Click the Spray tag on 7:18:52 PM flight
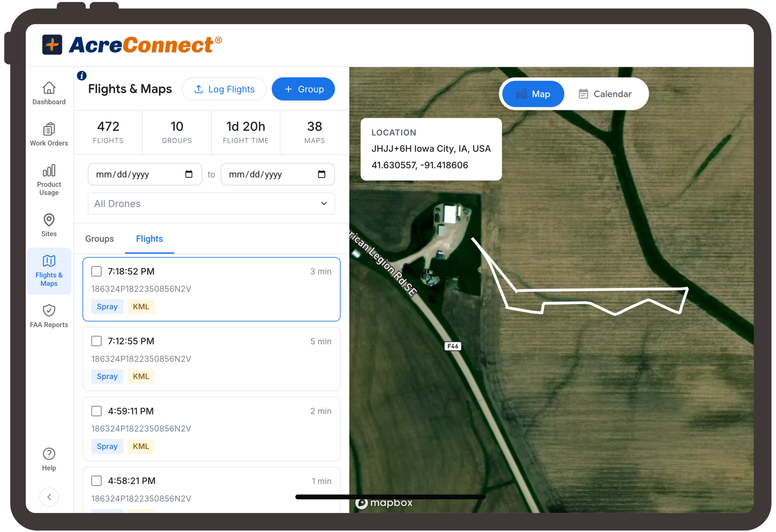This screenshot has width=776, height=532. [x=107, y=307]
